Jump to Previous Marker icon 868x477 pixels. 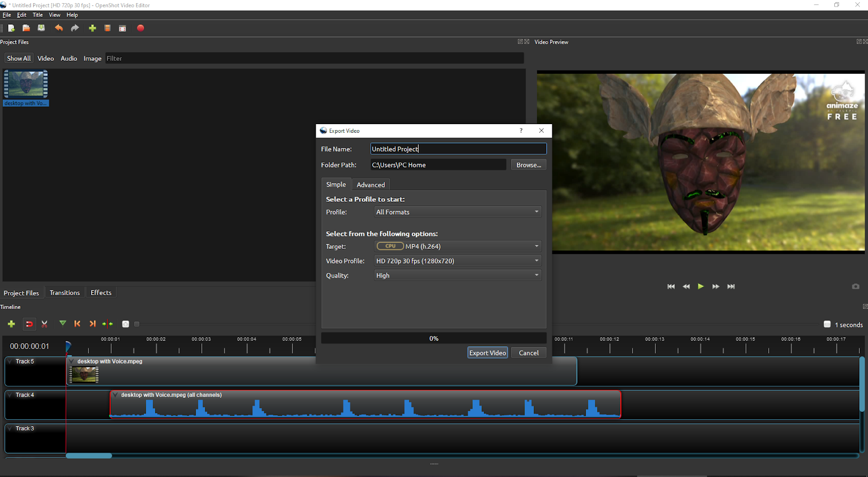coord(77,324)
